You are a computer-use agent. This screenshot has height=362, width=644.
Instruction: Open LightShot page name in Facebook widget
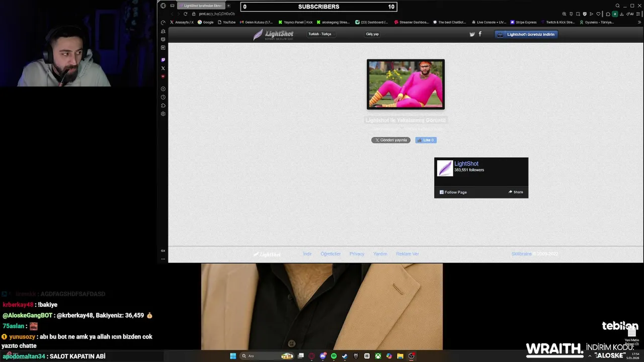pos(466,164)
